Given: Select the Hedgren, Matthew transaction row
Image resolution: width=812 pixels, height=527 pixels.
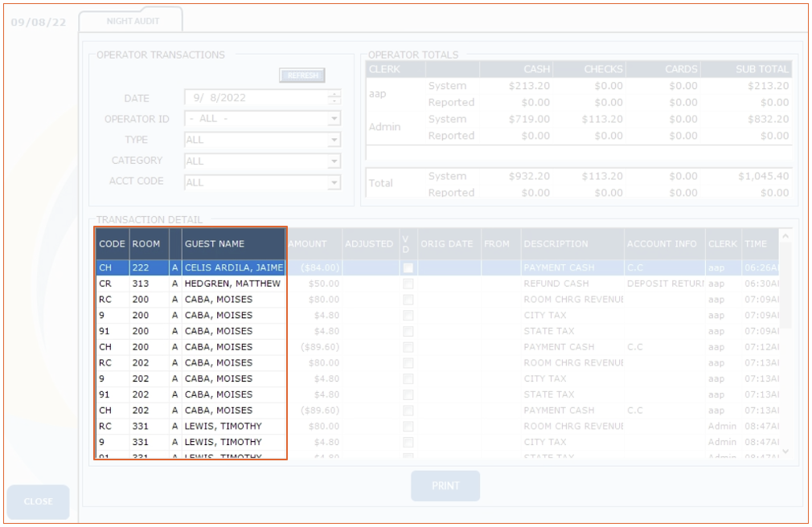Looking at the screenshot, I should tap(232, 284).
